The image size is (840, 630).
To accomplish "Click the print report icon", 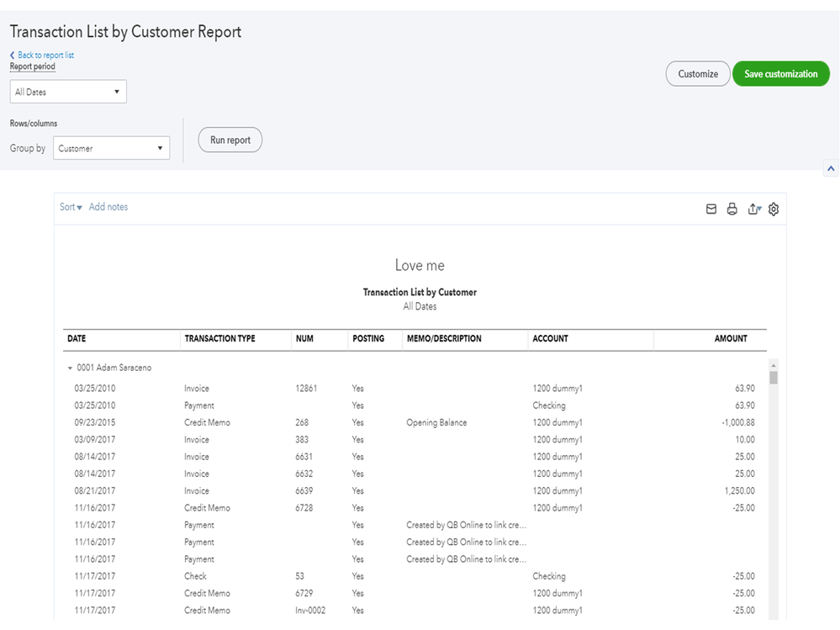I will coord(732,209).
